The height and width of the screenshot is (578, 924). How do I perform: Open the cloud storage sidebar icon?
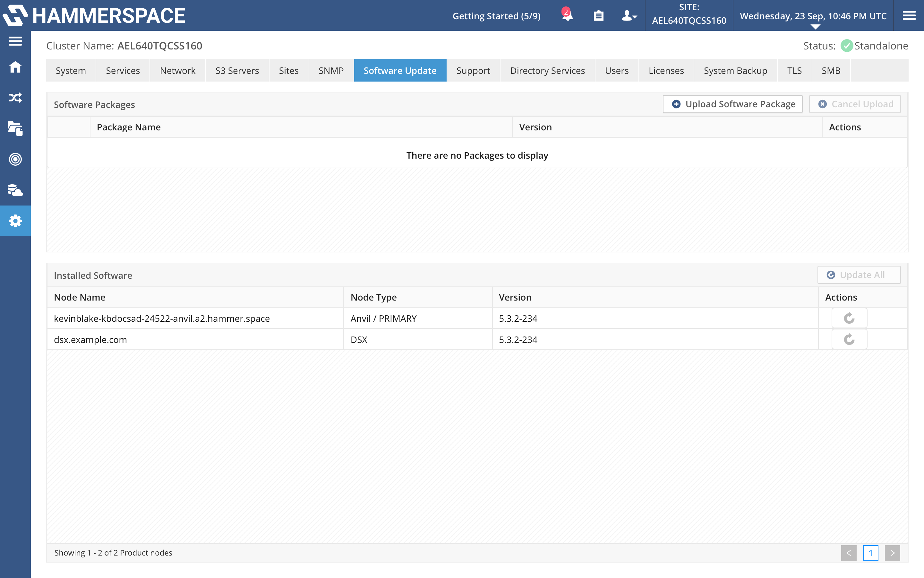point(15,190)
